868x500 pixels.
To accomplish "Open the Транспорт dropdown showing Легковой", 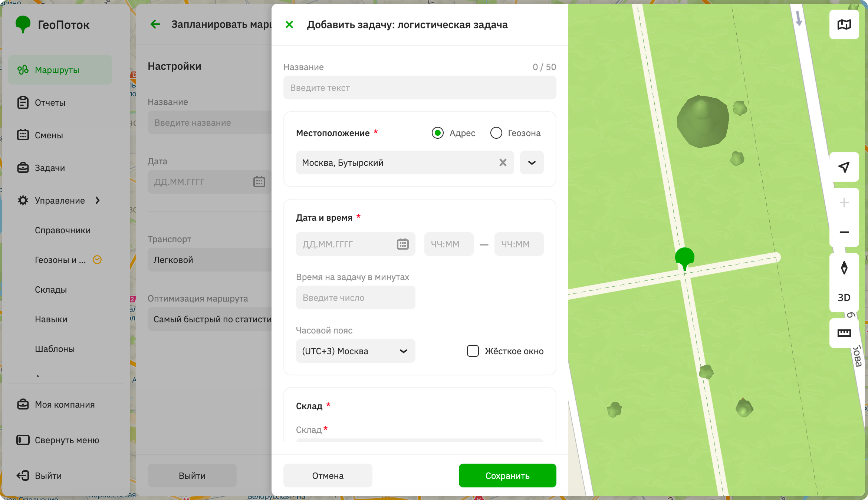I will [x=210, y=260].
